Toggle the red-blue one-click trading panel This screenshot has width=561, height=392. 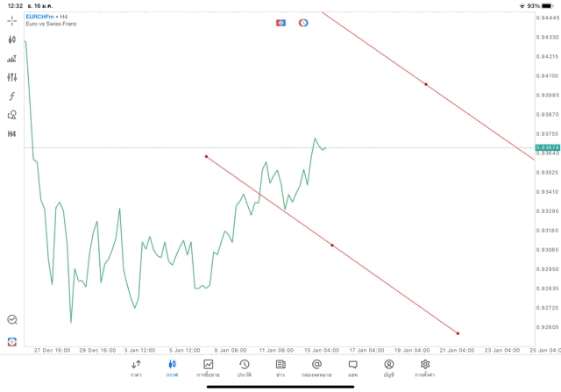click(x=280, y=22)
